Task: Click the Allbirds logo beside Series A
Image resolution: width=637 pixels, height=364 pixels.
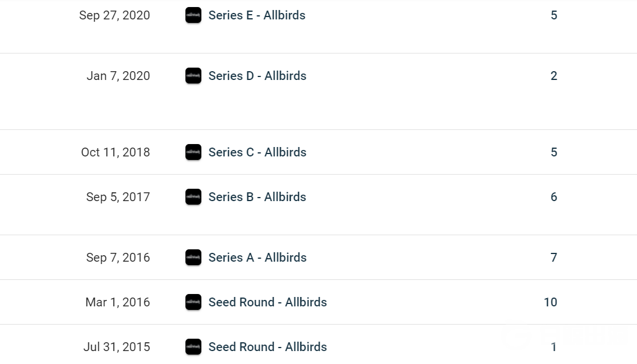Action: pos(193,258)
